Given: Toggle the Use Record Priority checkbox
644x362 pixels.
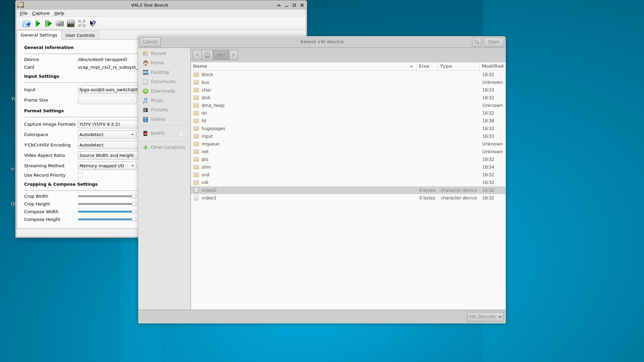Looking at the screenshot, I should pos(80,175).
